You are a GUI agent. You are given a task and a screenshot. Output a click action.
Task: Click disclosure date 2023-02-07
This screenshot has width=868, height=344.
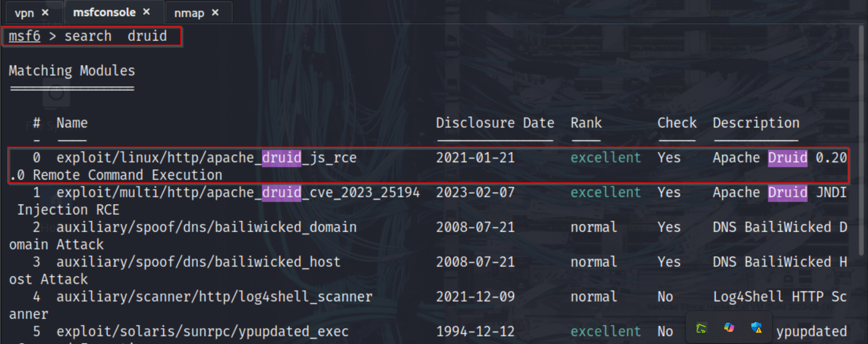(475, 192)
